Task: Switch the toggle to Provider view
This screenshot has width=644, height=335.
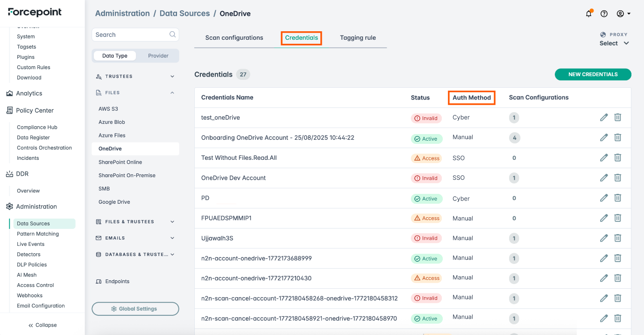Action: [x=158, y=56]
